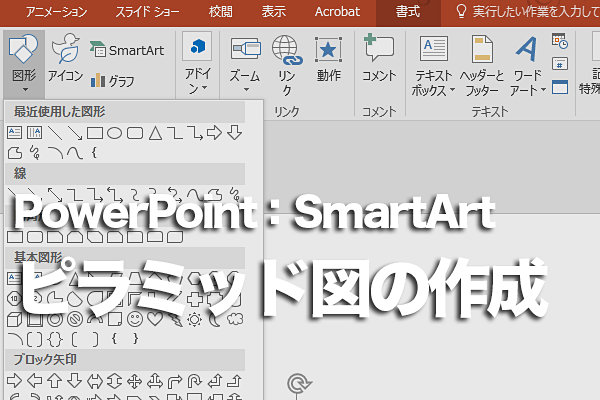The height and width of the screenshot is (400, 600).
Task: Select curve in recently used shapes
Action: pos(75,153)
